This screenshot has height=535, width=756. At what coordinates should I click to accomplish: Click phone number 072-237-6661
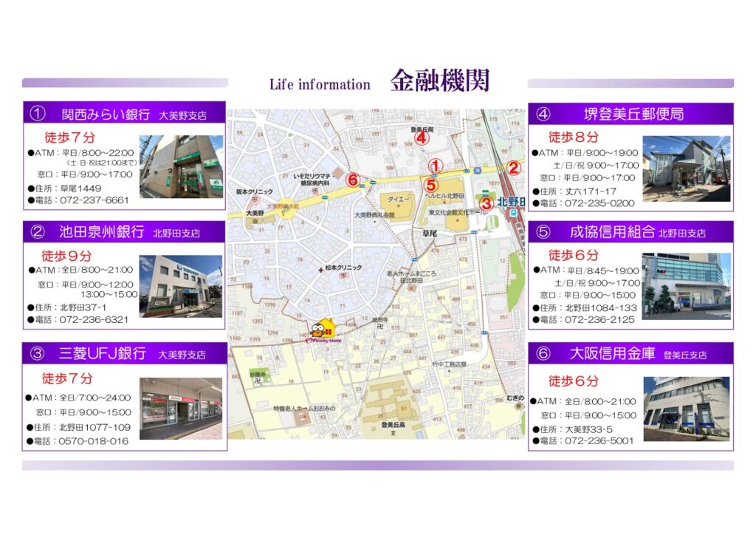click(x=94, y=200)
